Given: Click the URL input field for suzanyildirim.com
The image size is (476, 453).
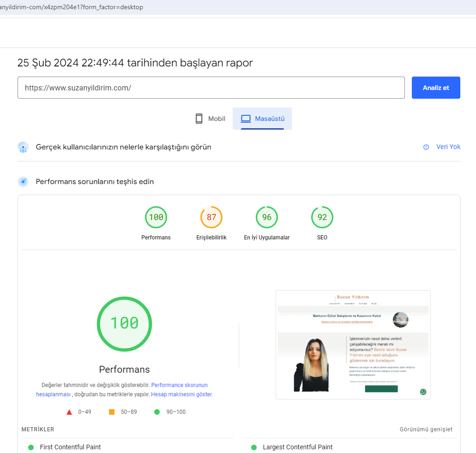Looking at the screenshot, I should [211, 88].
